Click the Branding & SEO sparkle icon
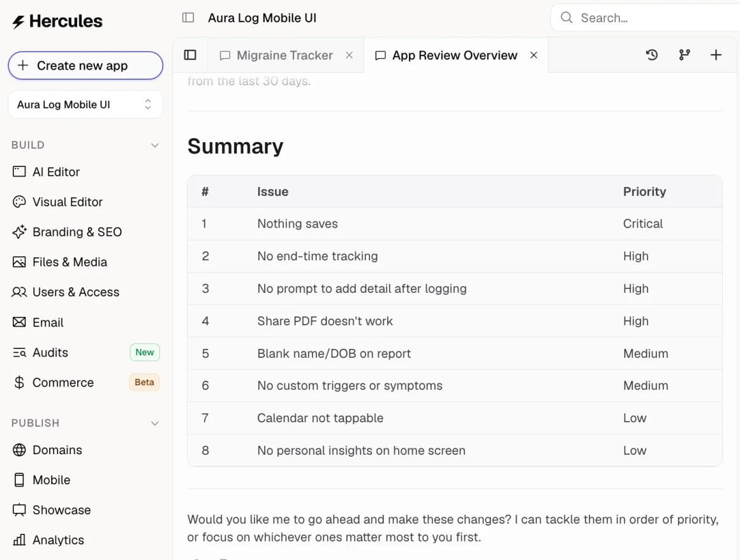740x560 pixels. (19, 232)
